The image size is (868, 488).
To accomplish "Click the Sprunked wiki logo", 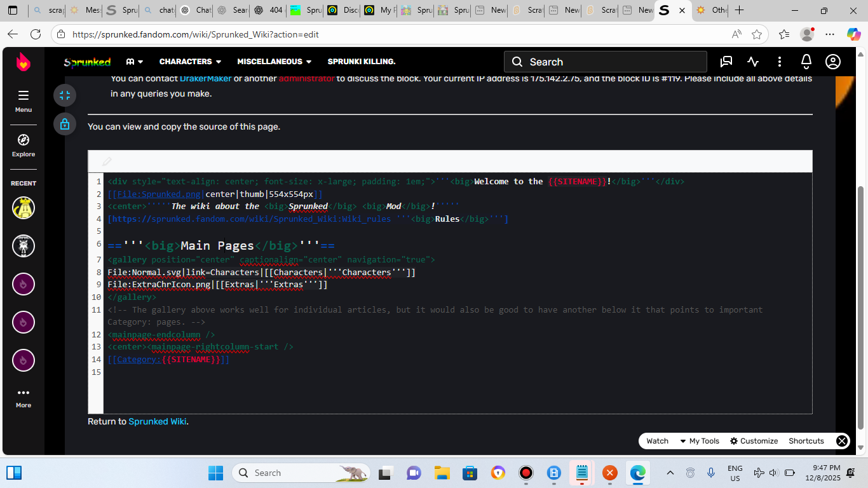I will click(x=87, y=62).
